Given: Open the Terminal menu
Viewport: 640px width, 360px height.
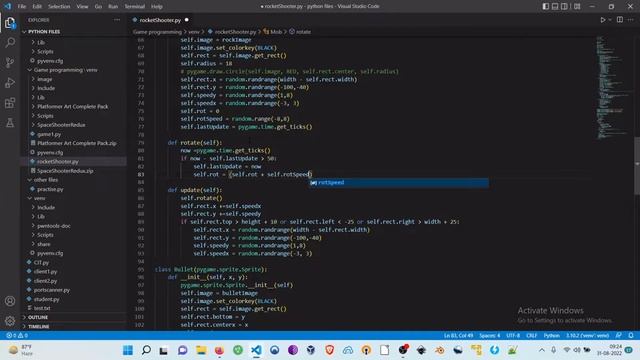Looking at the screenshot, I should (x=134, y=7).
